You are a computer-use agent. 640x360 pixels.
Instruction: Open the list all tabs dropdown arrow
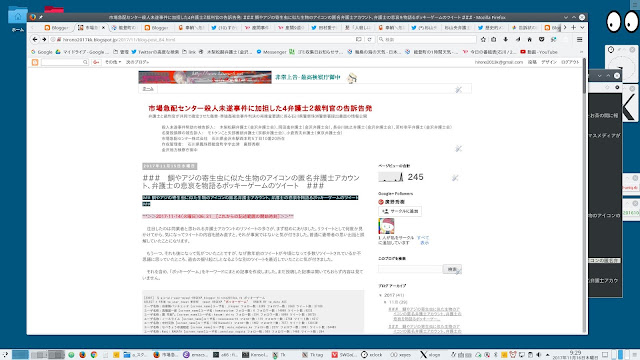point(582,27)
